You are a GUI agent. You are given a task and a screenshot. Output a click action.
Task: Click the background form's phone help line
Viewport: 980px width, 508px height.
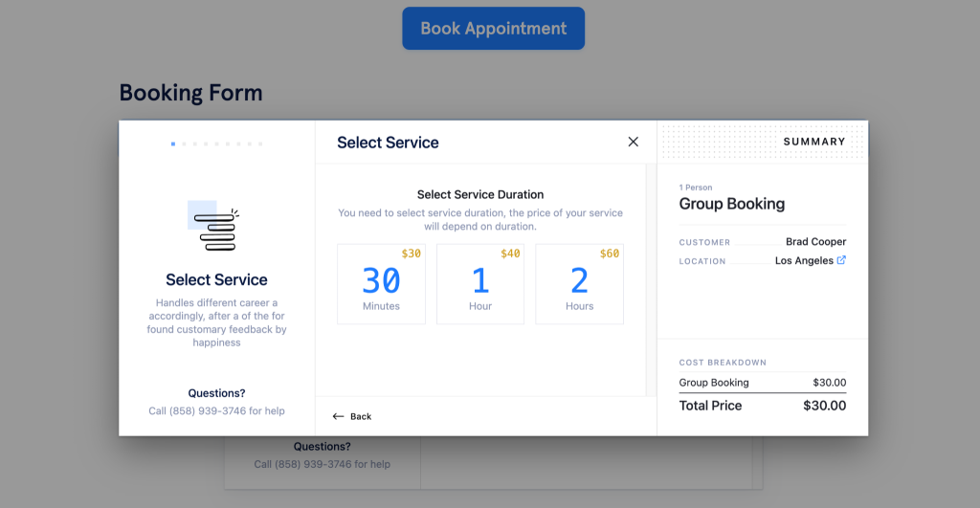(322, 464)
